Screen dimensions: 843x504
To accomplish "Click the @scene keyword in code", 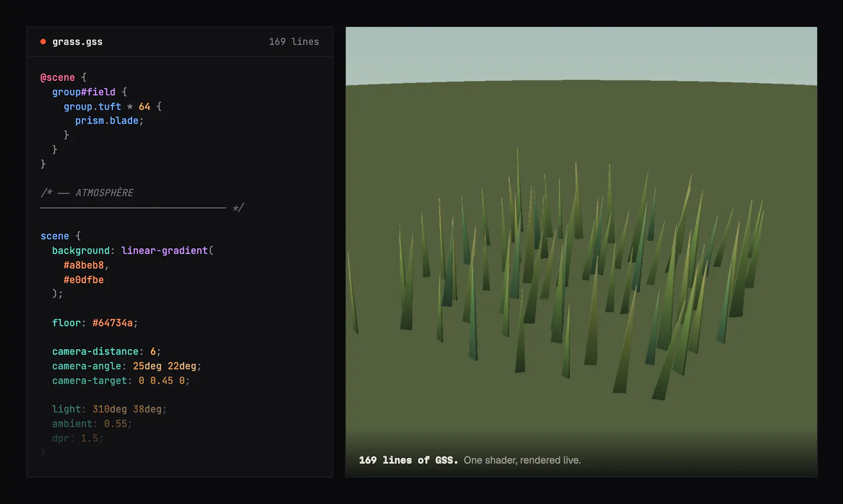I will [x=57, y=77].
